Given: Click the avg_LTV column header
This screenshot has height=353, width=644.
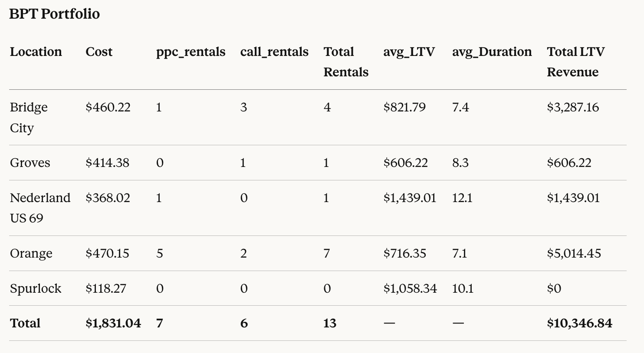Looking at the screenshot, I should tap(409, 52).
